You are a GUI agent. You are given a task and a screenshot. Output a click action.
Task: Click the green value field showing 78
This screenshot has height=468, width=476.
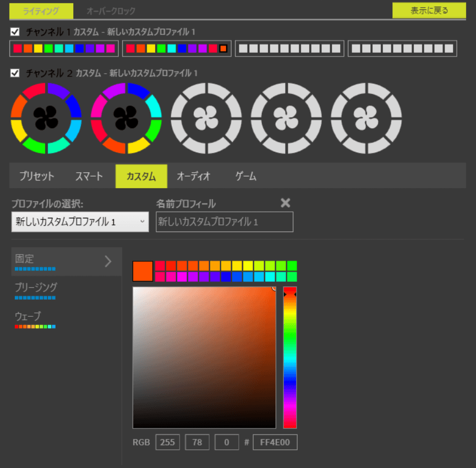coord(197,442)
